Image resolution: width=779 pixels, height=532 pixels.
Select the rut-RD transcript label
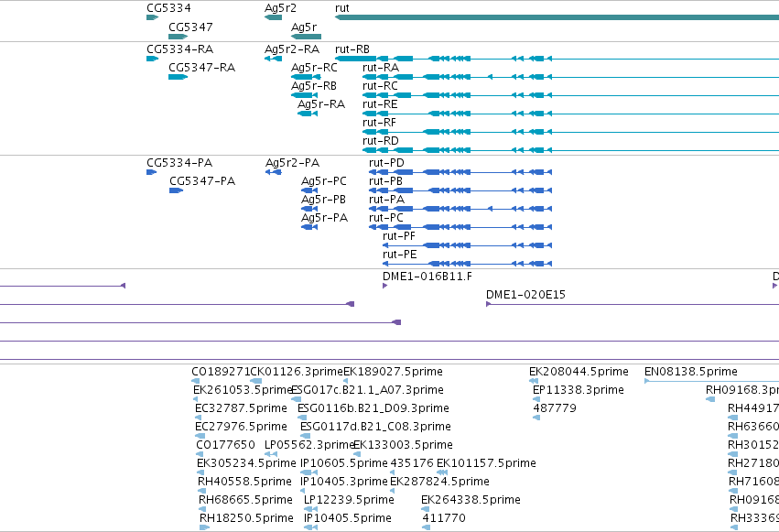[381, 141]
